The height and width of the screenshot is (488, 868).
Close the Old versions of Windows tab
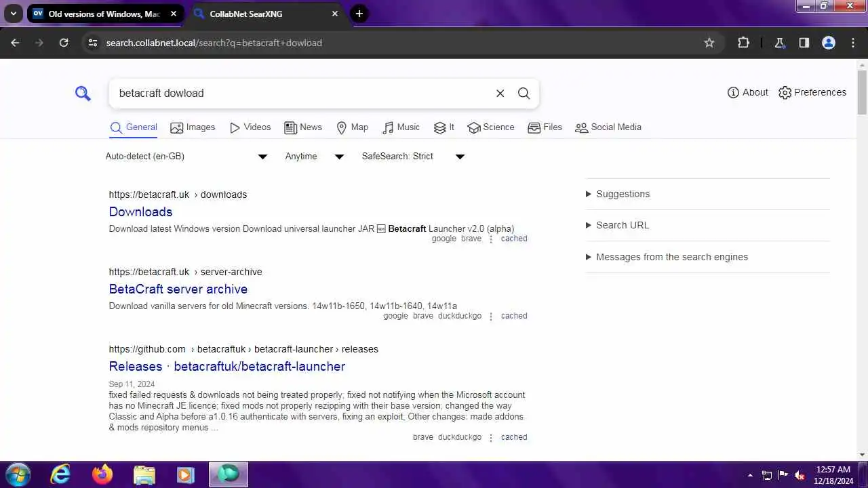(x=174, y=14)
